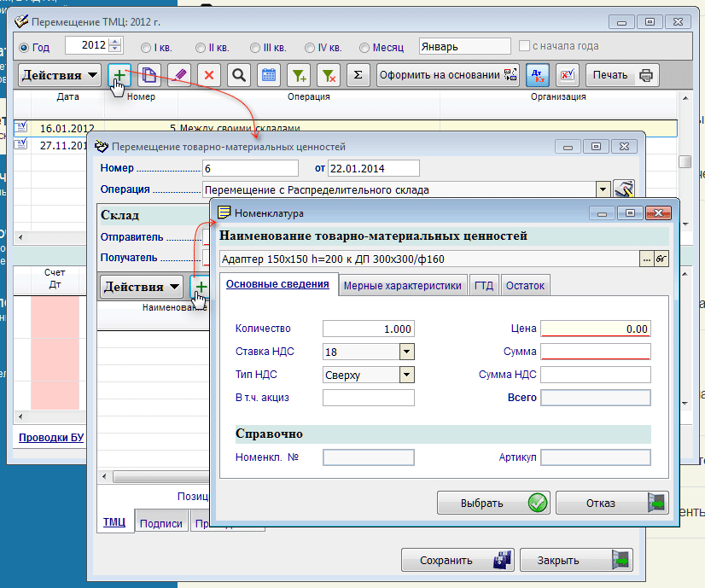Screen dimensions: 705x588
Task: Click the Сумма input field
Action: click(x=595, y=352)
